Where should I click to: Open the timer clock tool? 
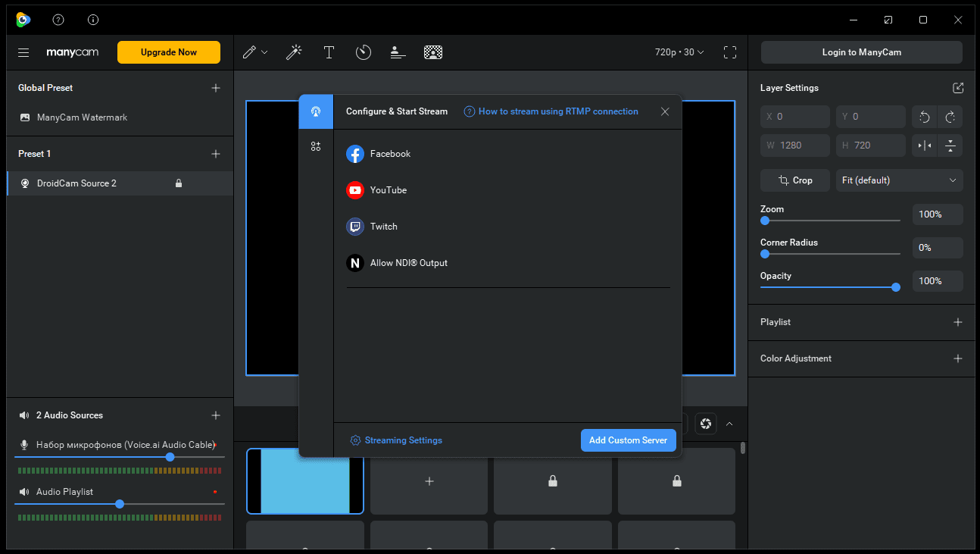364,52
